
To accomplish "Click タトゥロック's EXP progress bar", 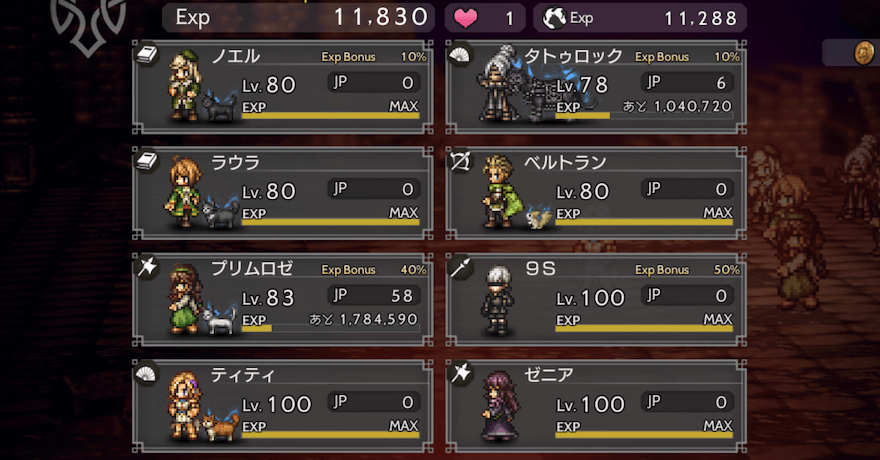I will click(644, 116).
